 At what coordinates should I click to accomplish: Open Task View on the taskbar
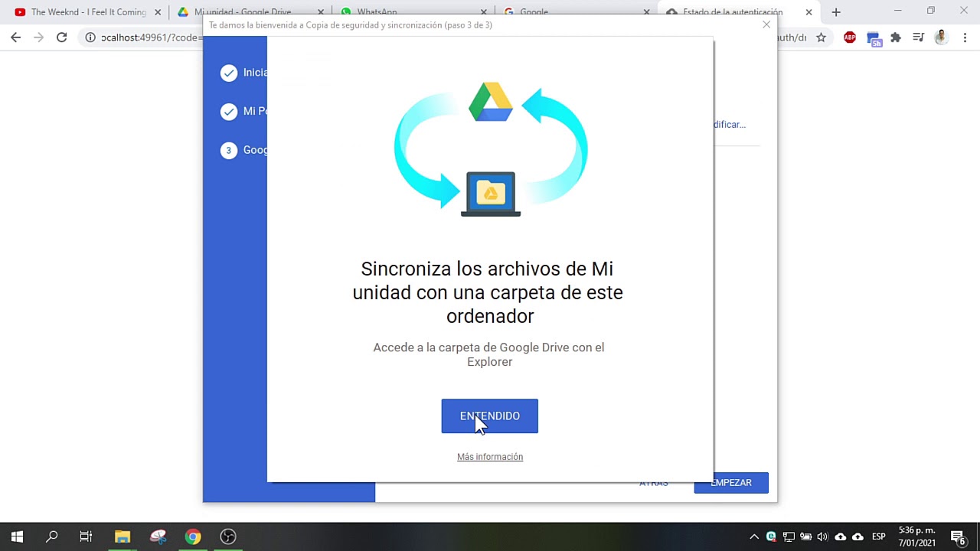[87, 536]
